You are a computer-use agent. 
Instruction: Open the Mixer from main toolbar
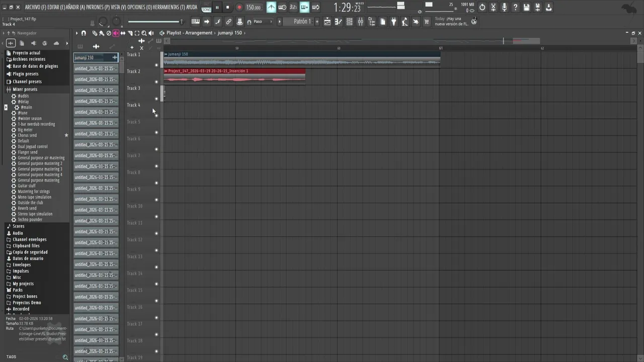coord(360,22)
